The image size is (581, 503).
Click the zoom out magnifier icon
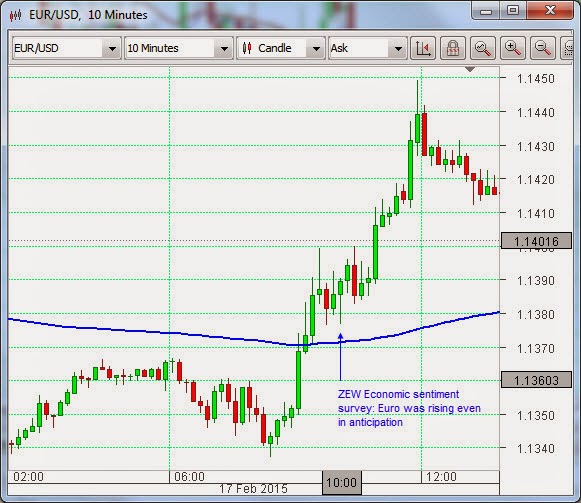pos(543,48)
